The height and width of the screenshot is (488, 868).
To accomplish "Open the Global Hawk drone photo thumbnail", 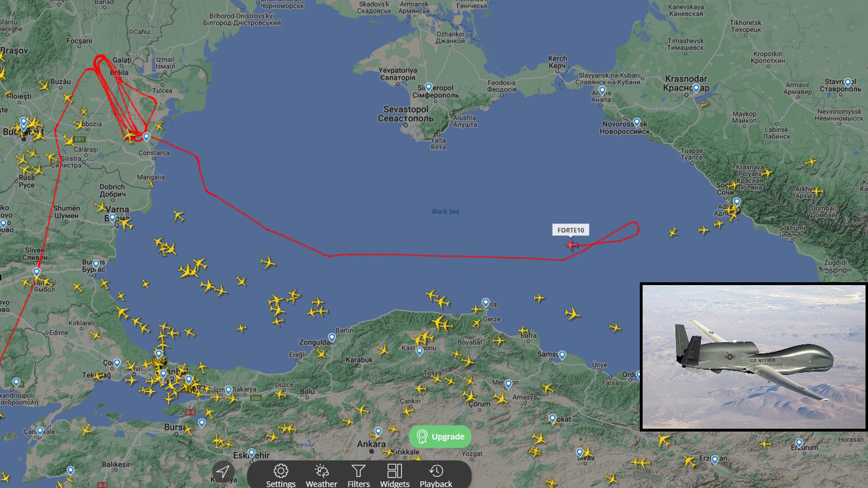I will point(754,357).
